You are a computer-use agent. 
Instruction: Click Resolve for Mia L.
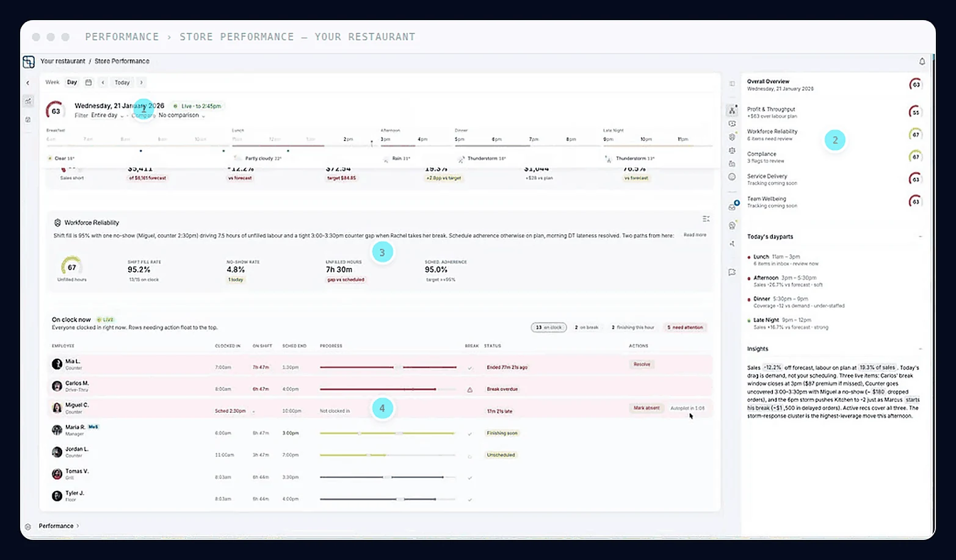click(642, 364)
